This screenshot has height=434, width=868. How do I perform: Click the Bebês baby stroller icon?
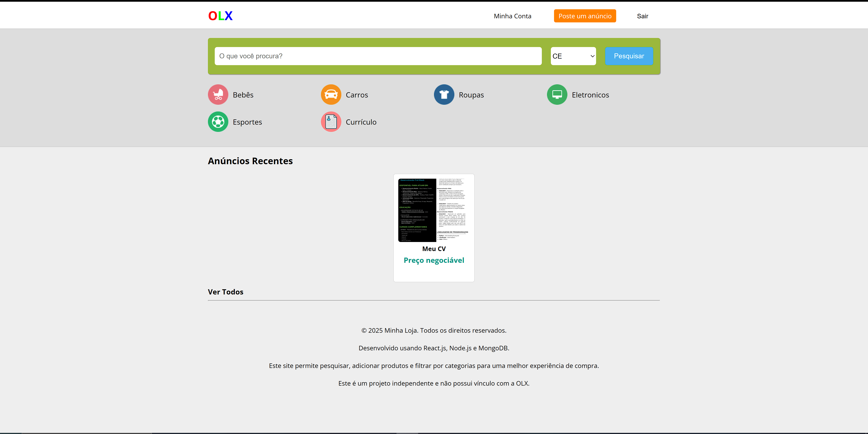coord(218,94)
